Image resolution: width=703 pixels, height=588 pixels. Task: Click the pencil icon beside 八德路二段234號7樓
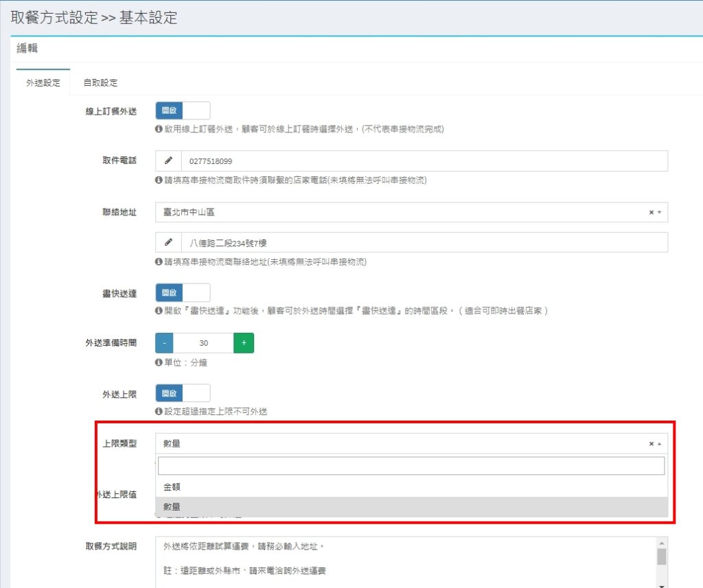(x=168, y=243)
